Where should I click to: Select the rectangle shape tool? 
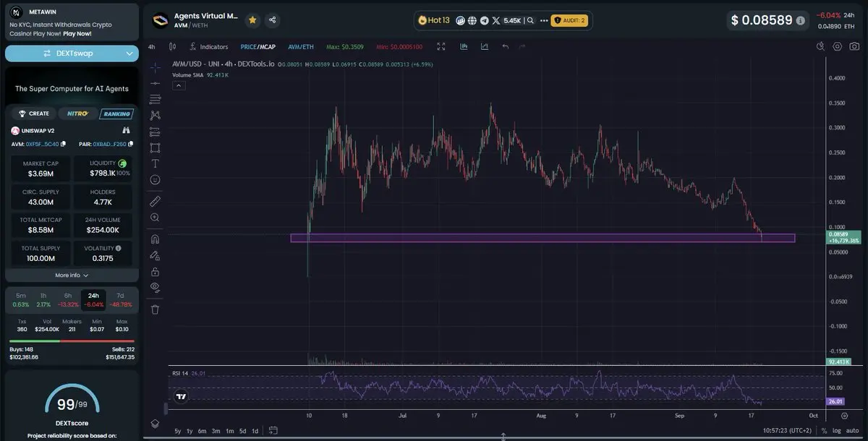pos(155,147)
